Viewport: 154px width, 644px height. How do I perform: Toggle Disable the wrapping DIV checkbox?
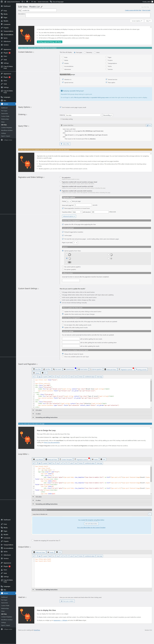[32, 540]
